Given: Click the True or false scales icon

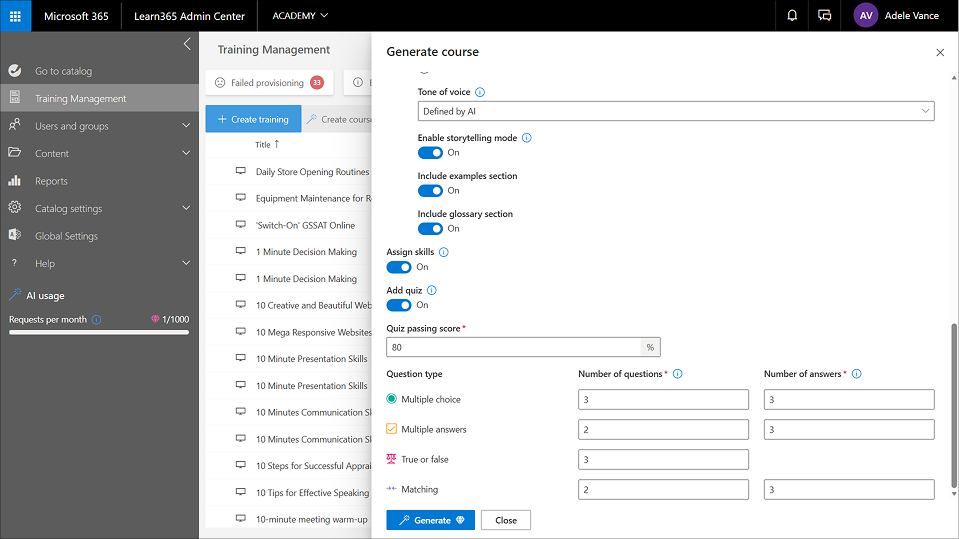Looking at the screenshot, I should tap(391, 459).
